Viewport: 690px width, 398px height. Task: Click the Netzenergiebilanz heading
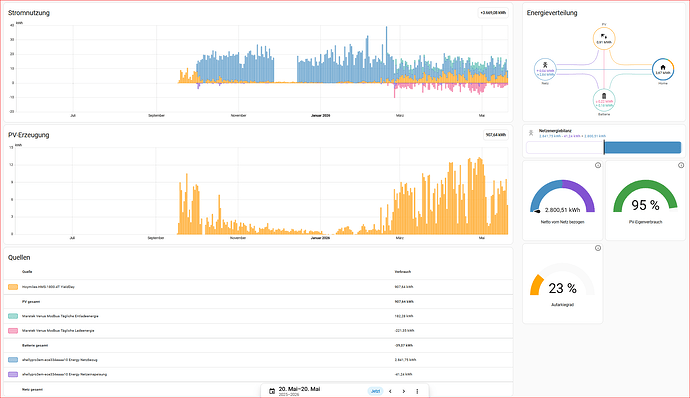555,131
